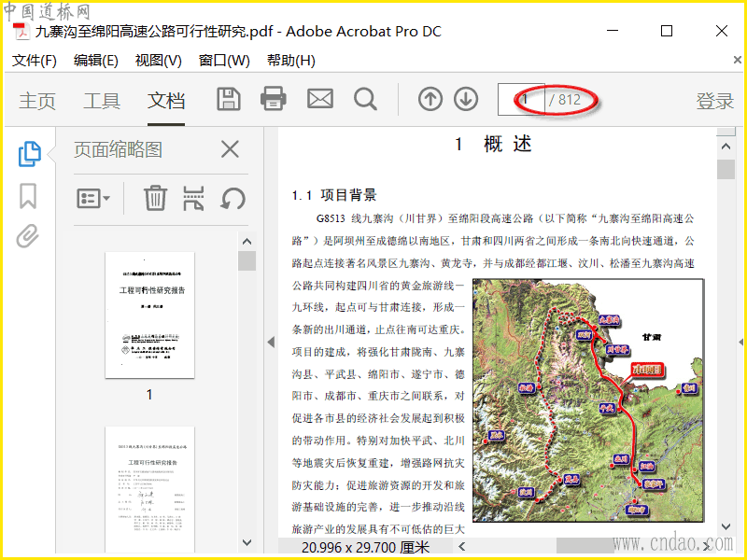Click the map image in document
This screenshot has height=560, width=747.
(x=588, y=400)
